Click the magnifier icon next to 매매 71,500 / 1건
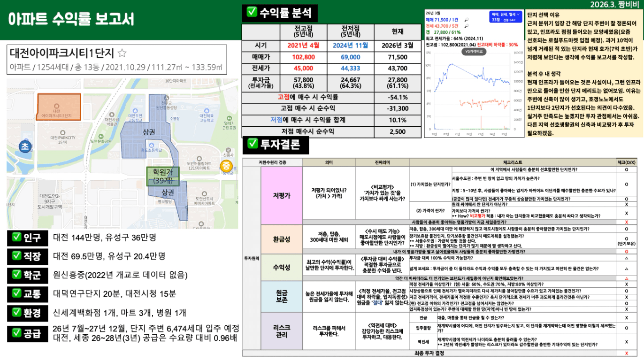The height and width of the screenshot is (361, 644). 466,21
